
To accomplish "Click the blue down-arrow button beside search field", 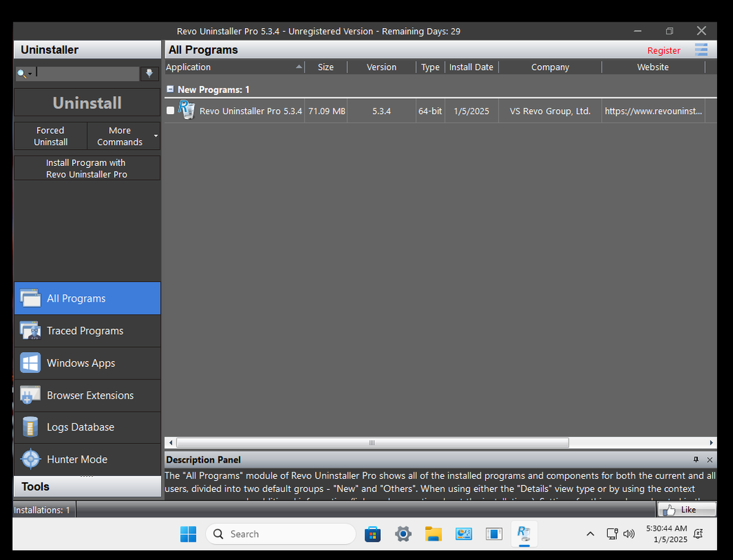I will point(150,73).
